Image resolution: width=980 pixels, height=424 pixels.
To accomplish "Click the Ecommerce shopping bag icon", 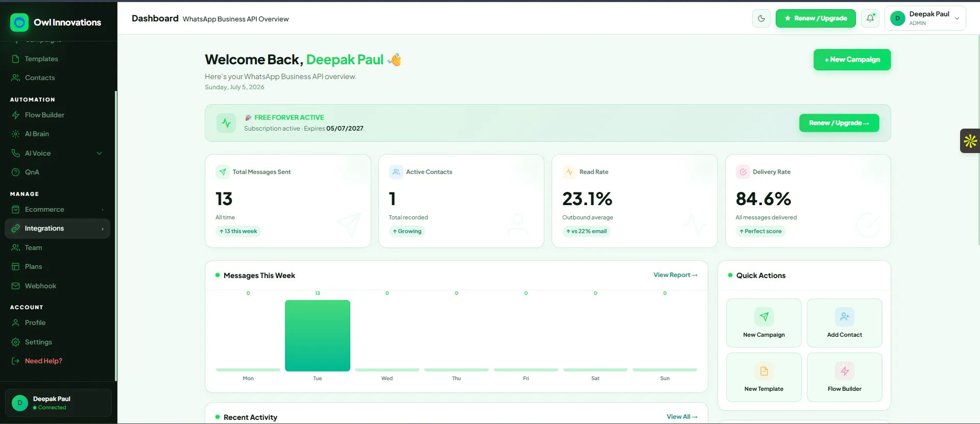I will pos(16,209).
